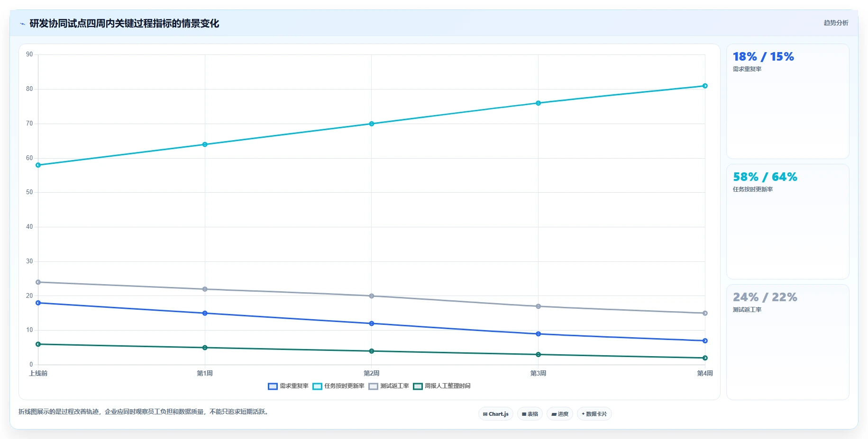Click the 第3周 x-axis label
This screenshot has height=439, width=868.
538,373
